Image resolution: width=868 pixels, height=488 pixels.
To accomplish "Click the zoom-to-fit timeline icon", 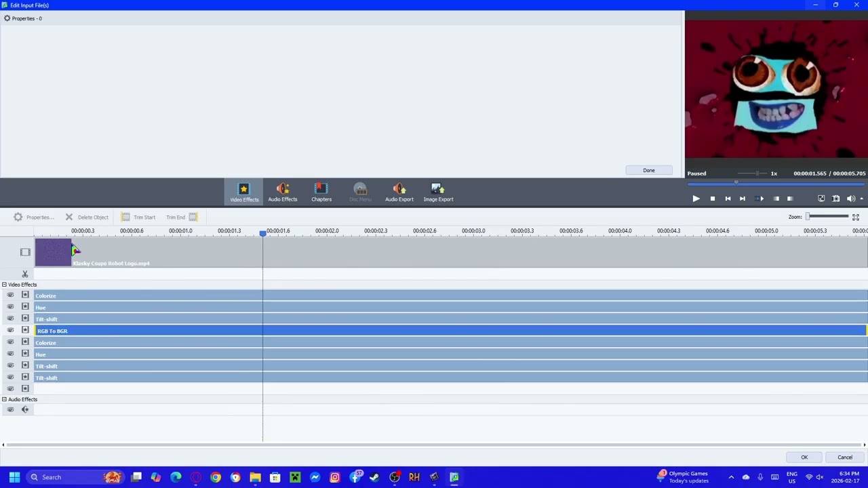I will [856, 217].
